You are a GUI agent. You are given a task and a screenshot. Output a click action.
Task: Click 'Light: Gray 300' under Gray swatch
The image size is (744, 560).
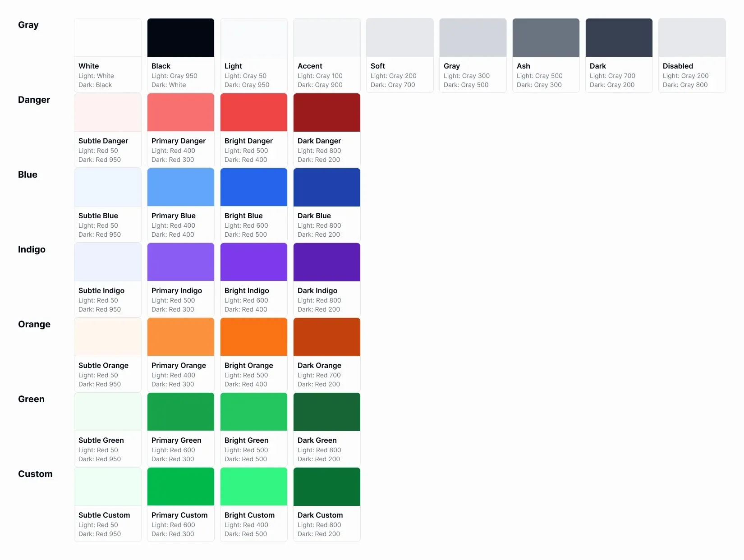tap(467, 76)
